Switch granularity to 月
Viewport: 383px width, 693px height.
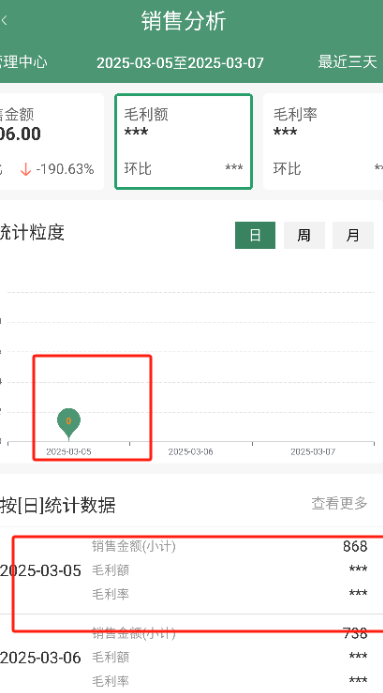[x=353, y=235]
